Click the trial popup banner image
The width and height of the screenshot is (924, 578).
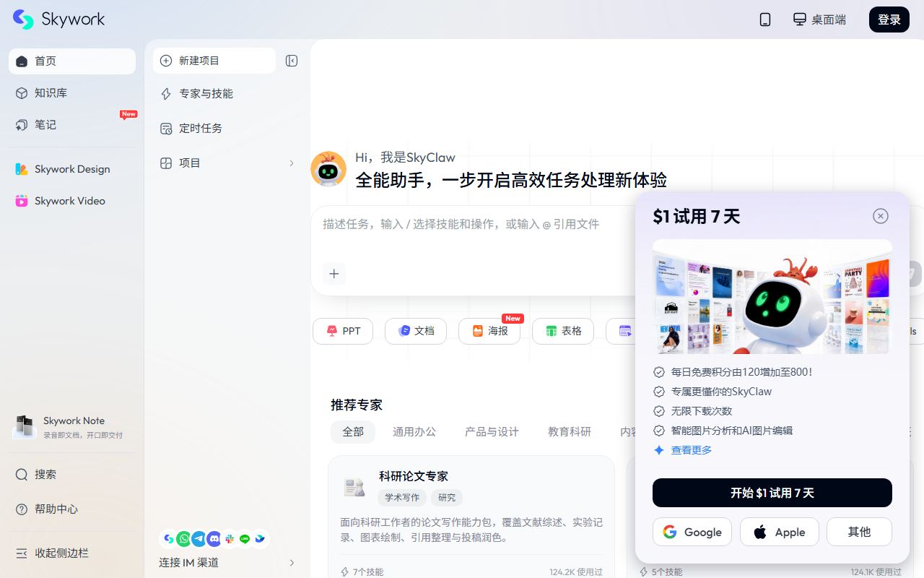(772, 296)
